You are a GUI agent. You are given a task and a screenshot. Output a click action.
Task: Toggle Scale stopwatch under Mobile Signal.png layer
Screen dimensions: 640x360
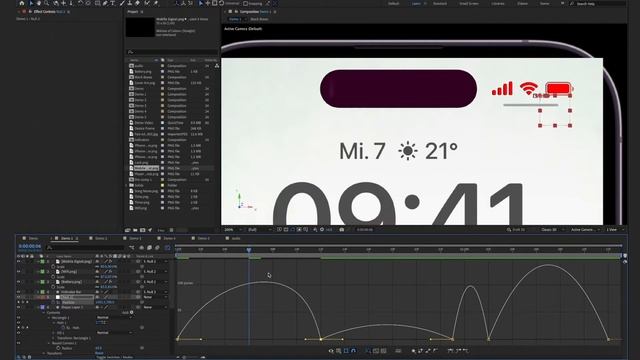[53, 267]
